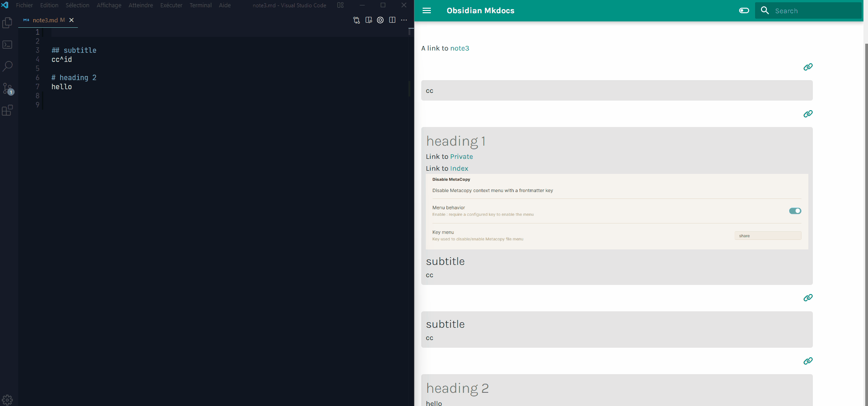Viewport: 868px width, 406px height.
Task: Open the Search view in VS Code
Action: click(7, 66)
